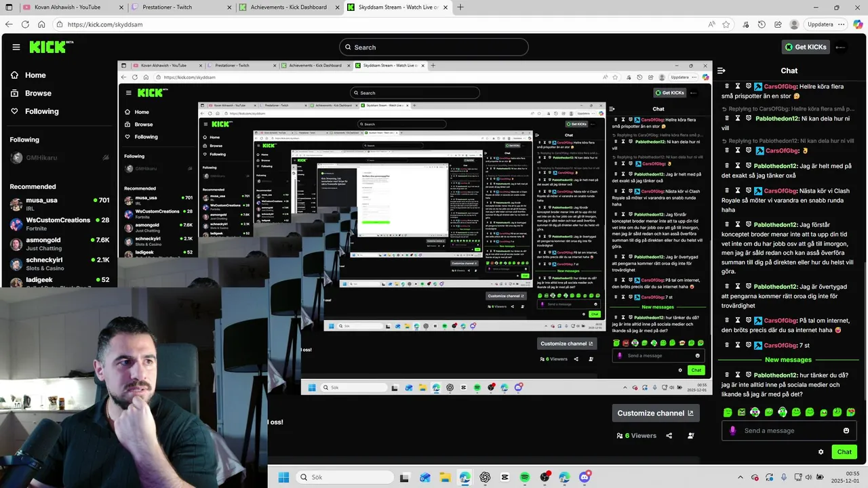
Task: Close the Skyddsam Stream browser tab
Action: click(x=445, y=7)
